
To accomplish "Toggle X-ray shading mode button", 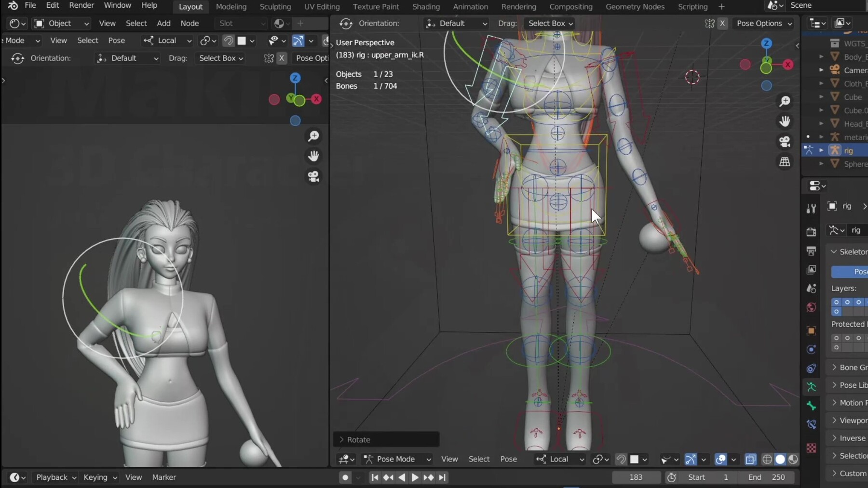I will [x=751, y=459].
